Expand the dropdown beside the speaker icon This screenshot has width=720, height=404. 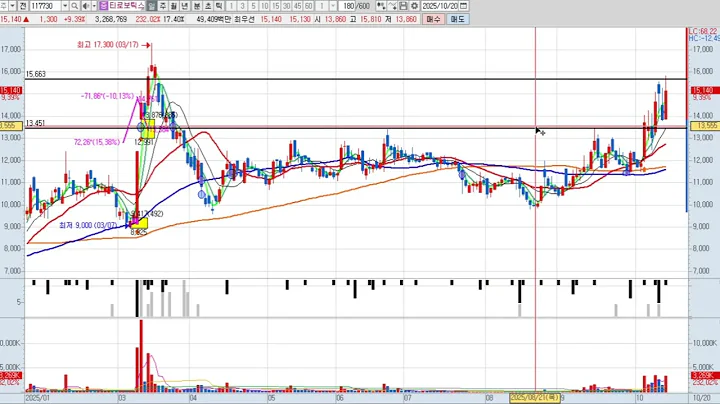(x=94, y=6)
